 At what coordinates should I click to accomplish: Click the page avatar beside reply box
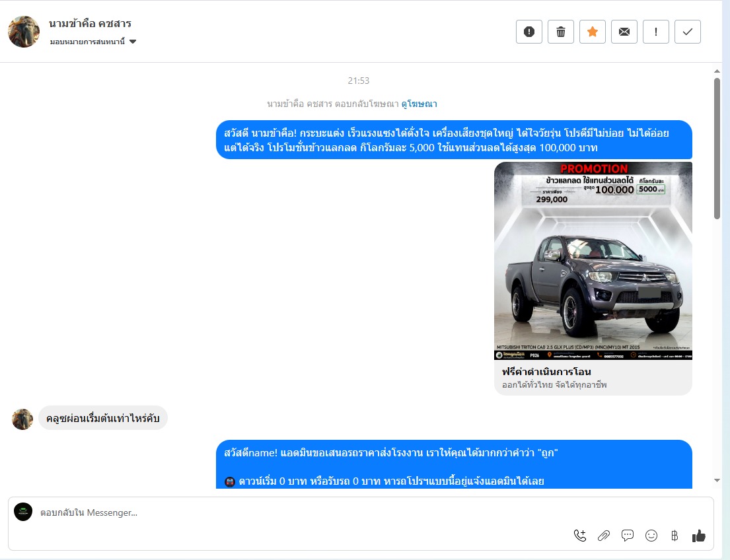click(23, 512)
